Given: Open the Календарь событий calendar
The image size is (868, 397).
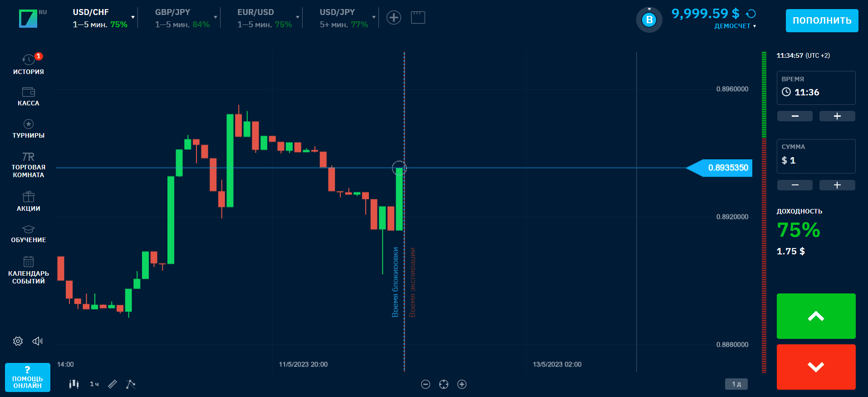Looking at the screenshot, I should 29,262.
